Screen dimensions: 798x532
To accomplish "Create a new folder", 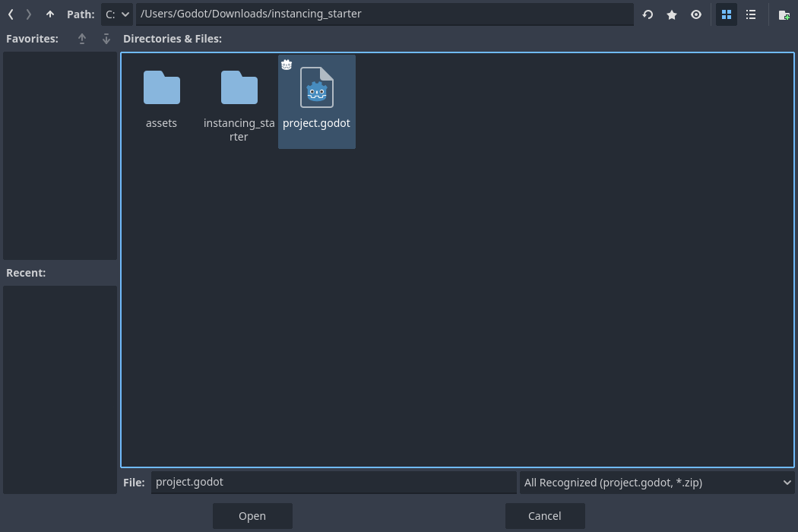I will coord(783,14).
